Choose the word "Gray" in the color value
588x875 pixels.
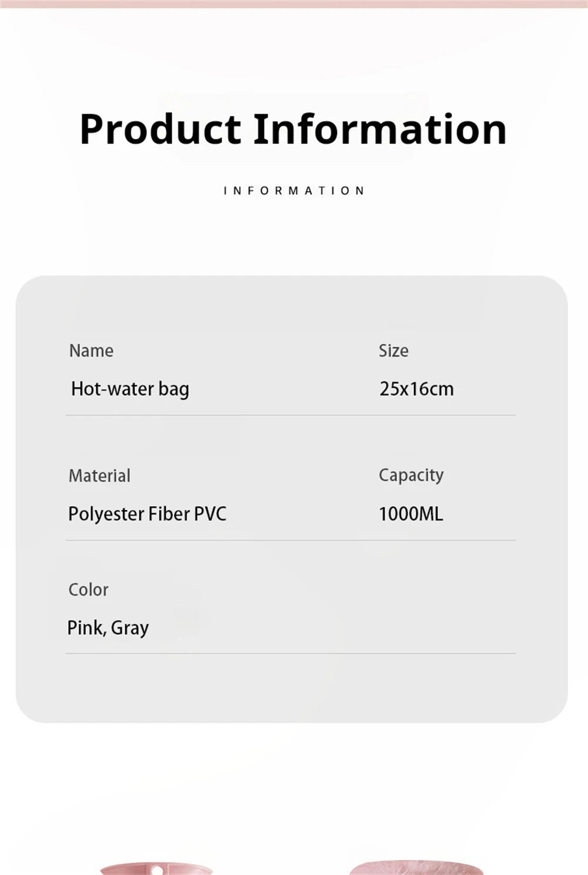point(130,628)
